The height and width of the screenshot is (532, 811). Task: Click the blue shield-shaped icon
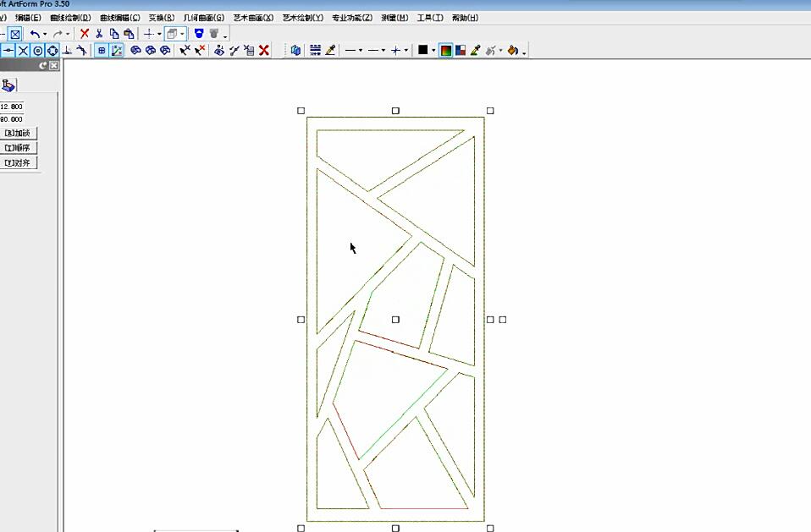point(199,34)
